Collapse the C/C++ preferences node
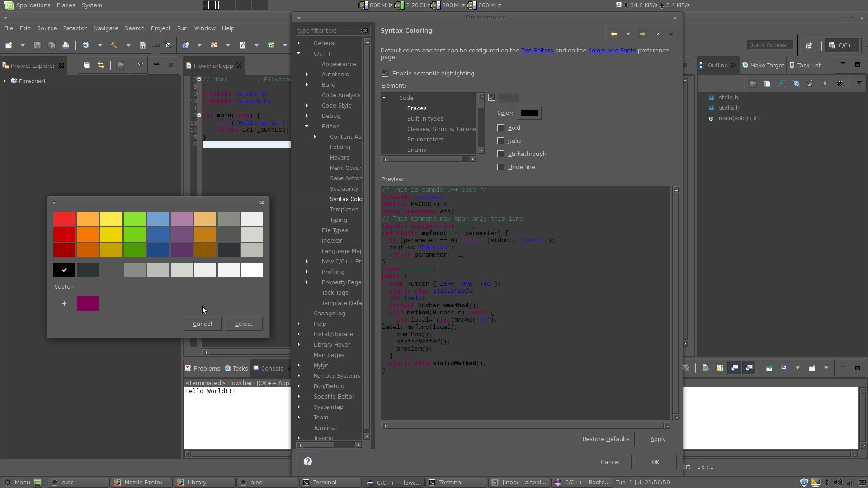This screenshot has height=488, width=868. click(x=299, y=53)
